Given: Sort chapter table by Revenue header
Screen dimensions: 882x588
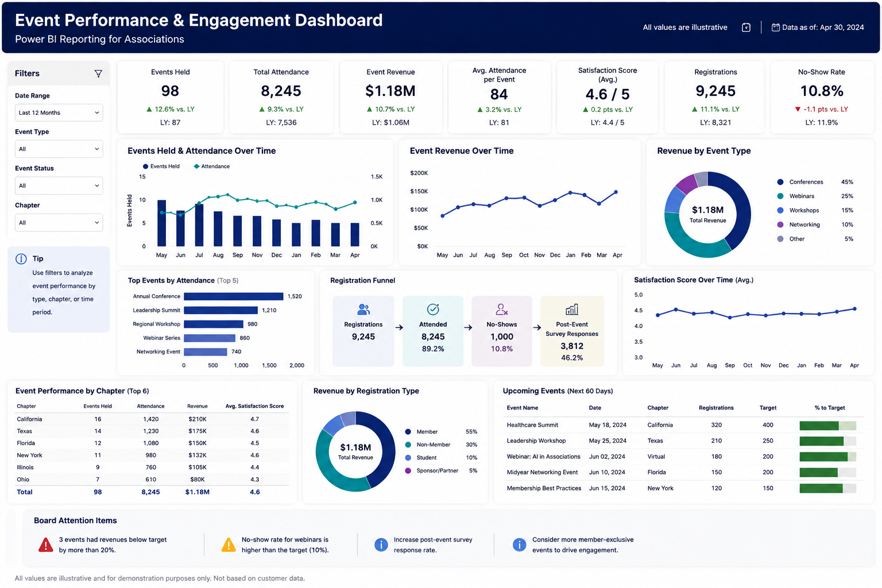Looking at the screenshot, I should point(198,406).
